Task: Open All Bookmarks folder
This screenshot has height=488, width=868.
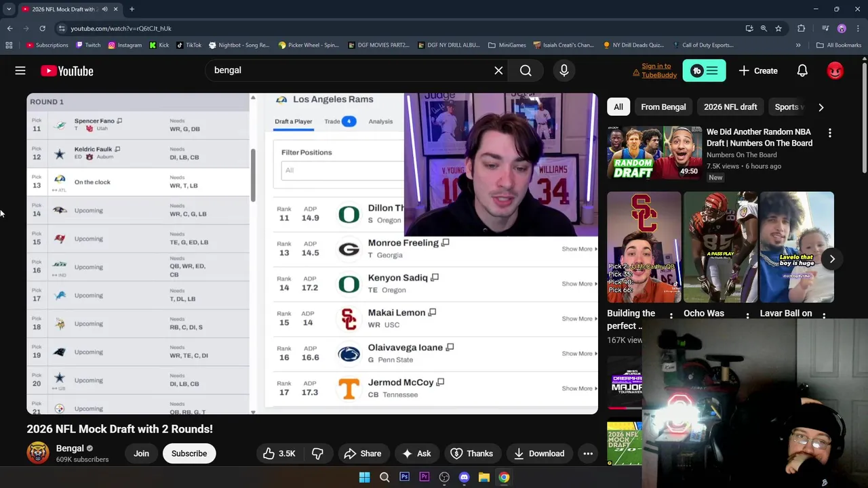Action: [839, 45]
